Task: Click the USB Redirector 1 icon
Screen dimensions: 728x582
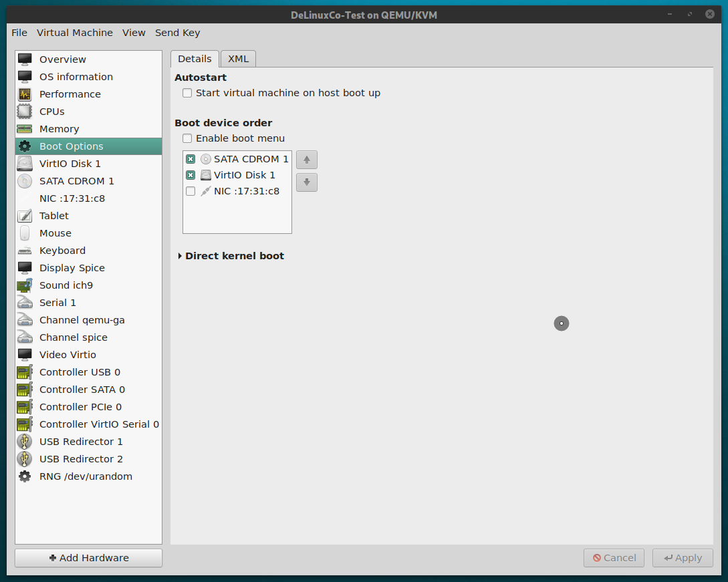Action: pos(25,442)
